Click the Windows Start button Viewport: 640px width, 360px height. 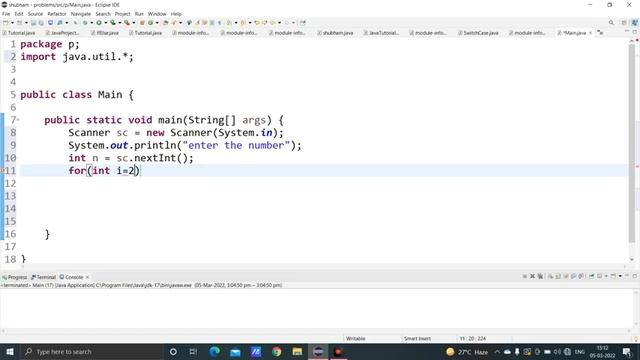coord(10,351)
